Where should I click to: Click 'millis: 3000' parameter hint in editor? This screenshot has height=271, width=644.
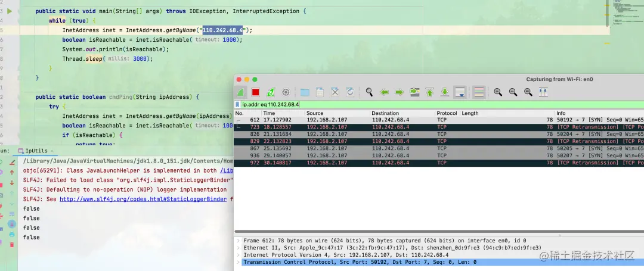(x=128, y=59)
